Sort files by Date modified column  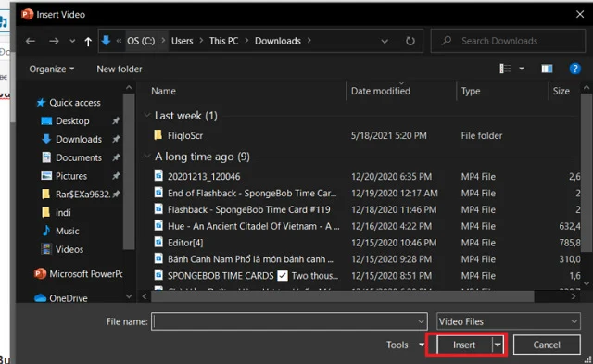(x=381, y=91)
